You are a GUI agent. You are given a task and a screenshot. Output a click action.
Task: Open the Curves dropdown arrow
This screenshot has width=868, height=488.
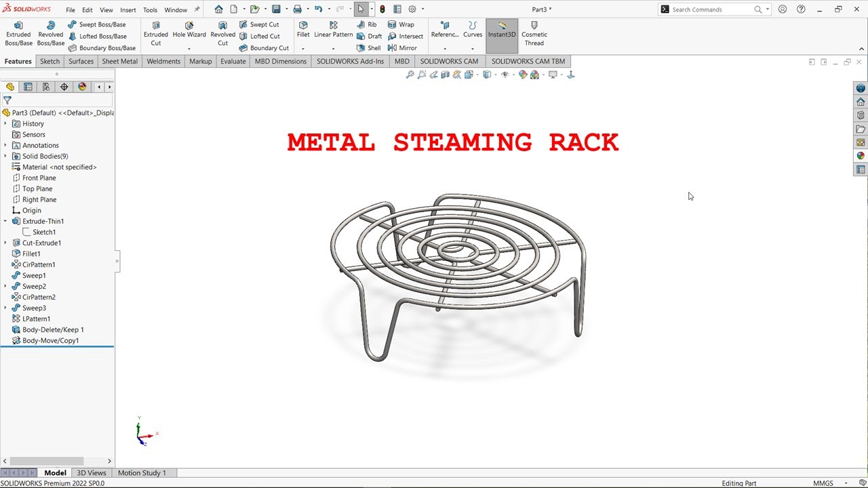pyautogui.click(x=473, y=49)
